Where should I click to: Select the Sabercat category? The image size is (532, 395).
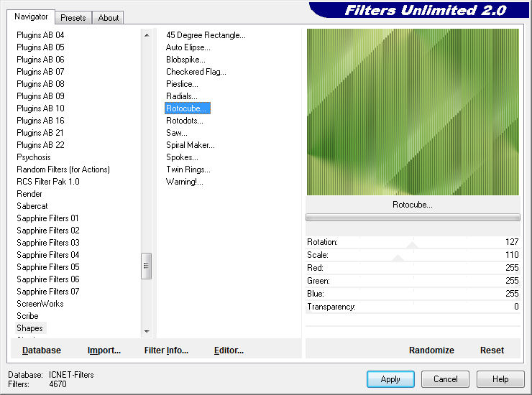click(x=32, y=206)
